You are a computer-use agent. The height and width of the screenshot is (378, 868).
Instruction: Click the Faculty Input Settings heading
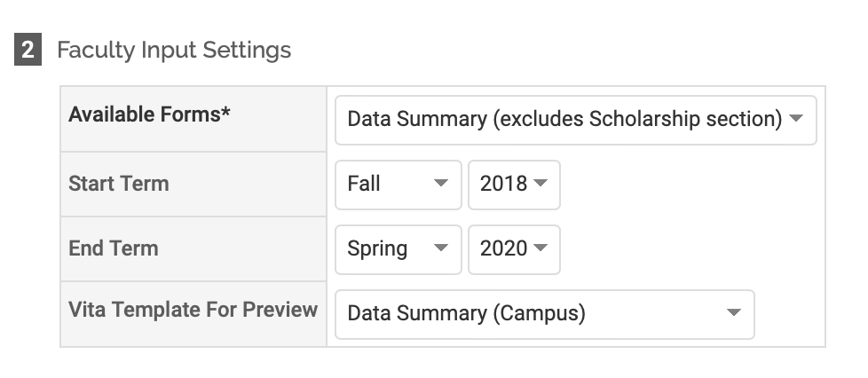174,50
